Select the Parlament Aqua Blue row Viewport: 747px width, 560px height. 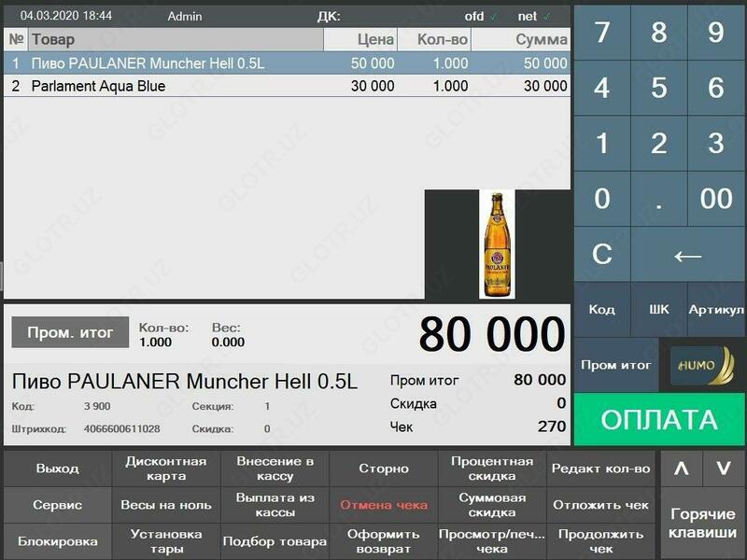click(287, 86)
